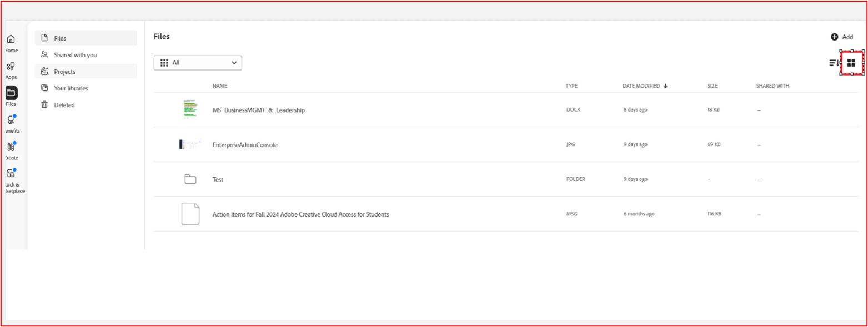Open the Deleted items section
The image size is (868, 327).
point(64,105)
